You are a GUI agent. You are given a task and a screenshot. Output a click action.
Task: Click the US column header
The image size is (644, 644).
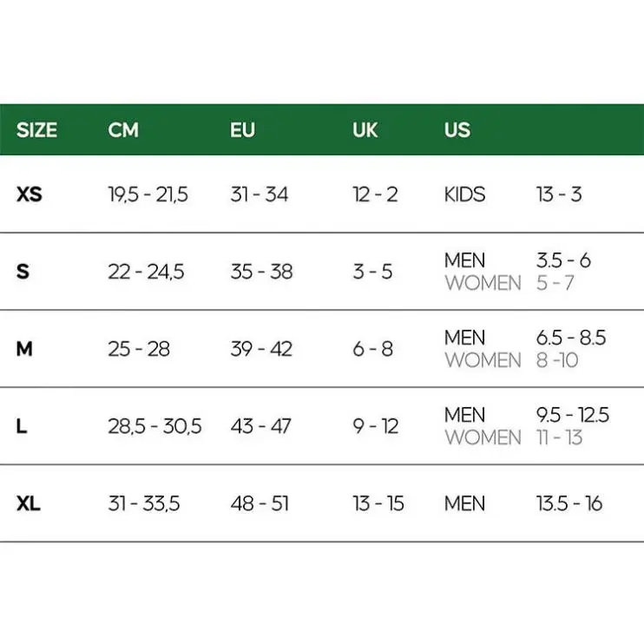457,130
